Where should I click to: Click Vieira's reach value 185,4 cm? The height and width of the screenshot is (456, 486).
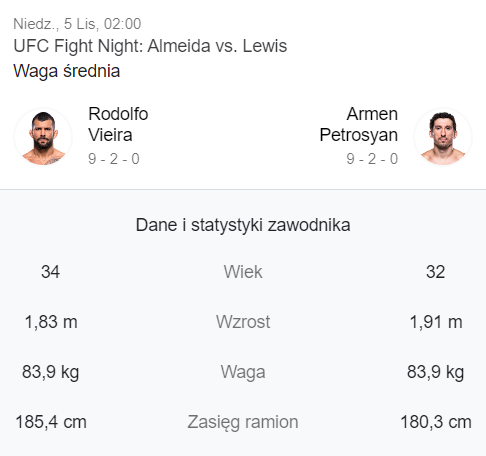(x=51, y=422)
